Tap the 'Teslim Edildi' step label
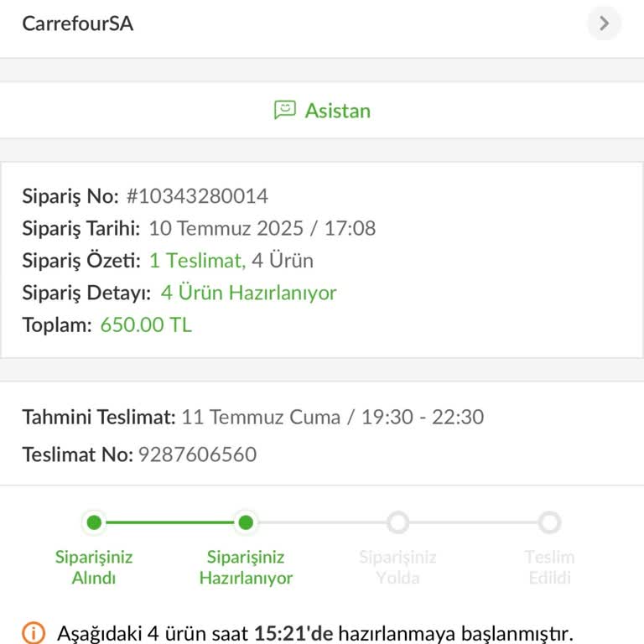 tap(549, 568)
